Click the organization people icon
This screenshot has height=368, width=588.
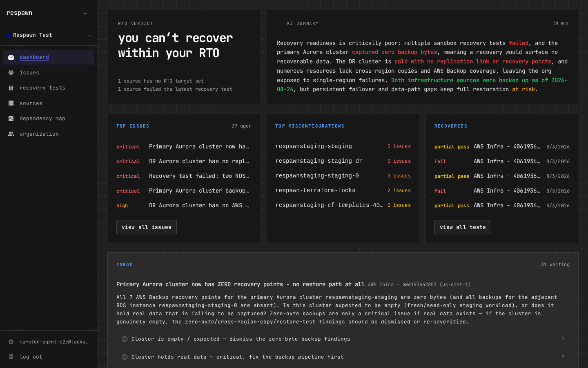(11, 134)
